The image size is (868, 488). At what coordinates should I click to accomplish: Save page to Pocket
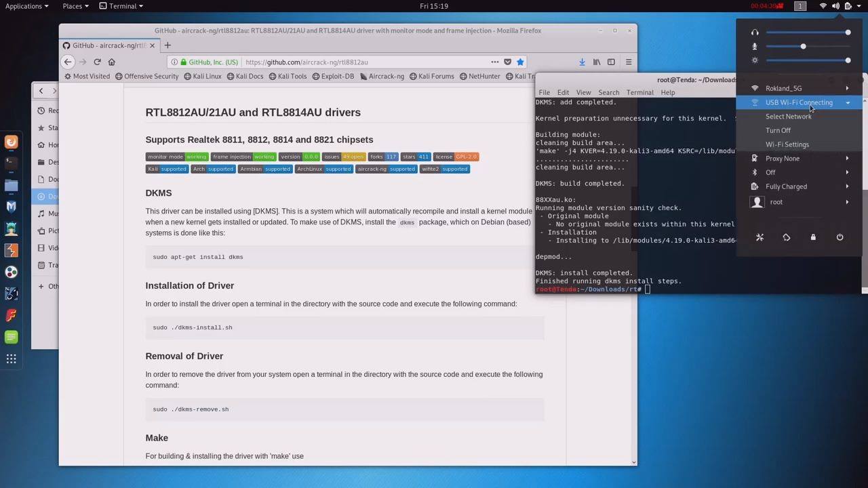[x=507, y=62]
